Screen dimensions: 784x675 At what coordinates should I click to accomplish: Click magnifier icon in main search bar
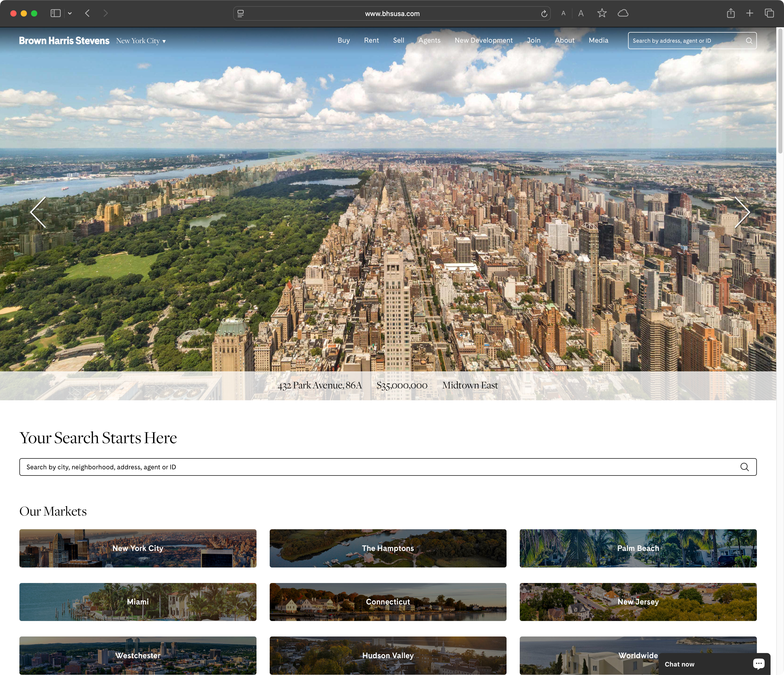pos(744,467)
